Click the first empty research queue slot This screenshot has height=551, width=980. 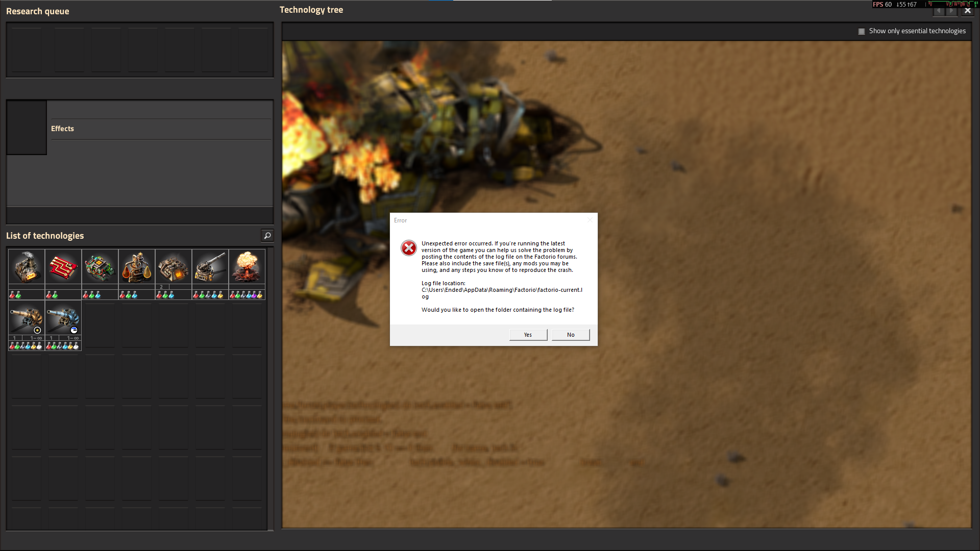point(27,49)
